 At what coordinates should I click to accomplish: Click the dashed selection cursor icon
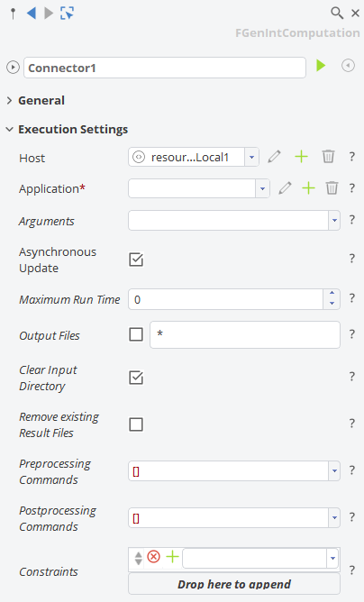pos(68,13)
